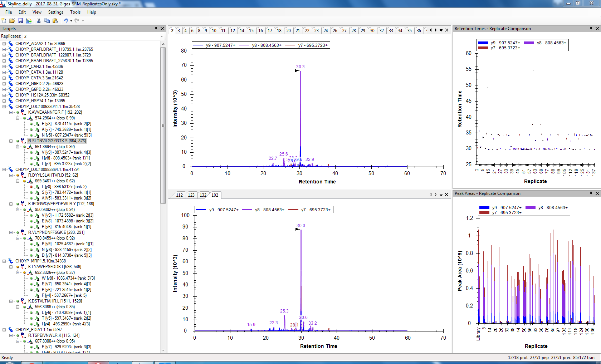
Task: Select the CHOYP_HSP74.1.1 protein entry
Action: [40, 101]
